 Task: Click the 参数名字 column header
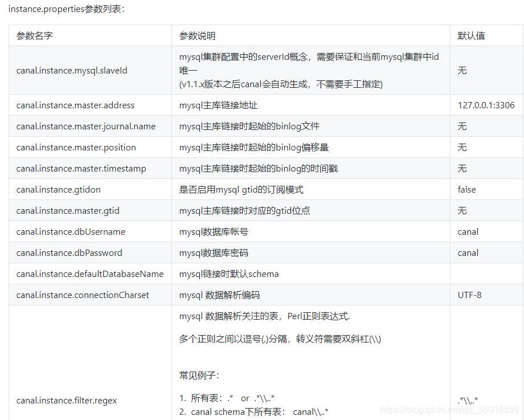[x=34, y=35]
